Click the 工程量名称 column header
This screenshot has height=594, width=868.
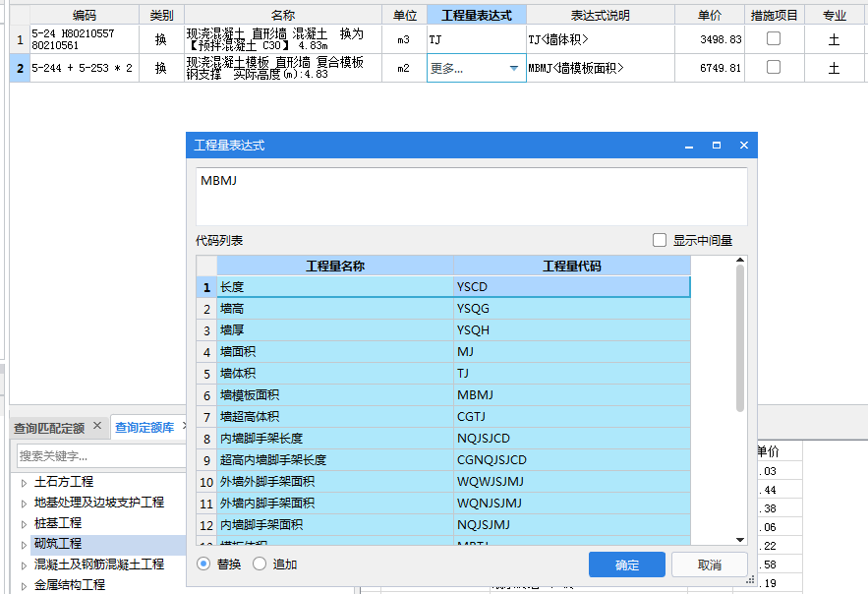335,266
